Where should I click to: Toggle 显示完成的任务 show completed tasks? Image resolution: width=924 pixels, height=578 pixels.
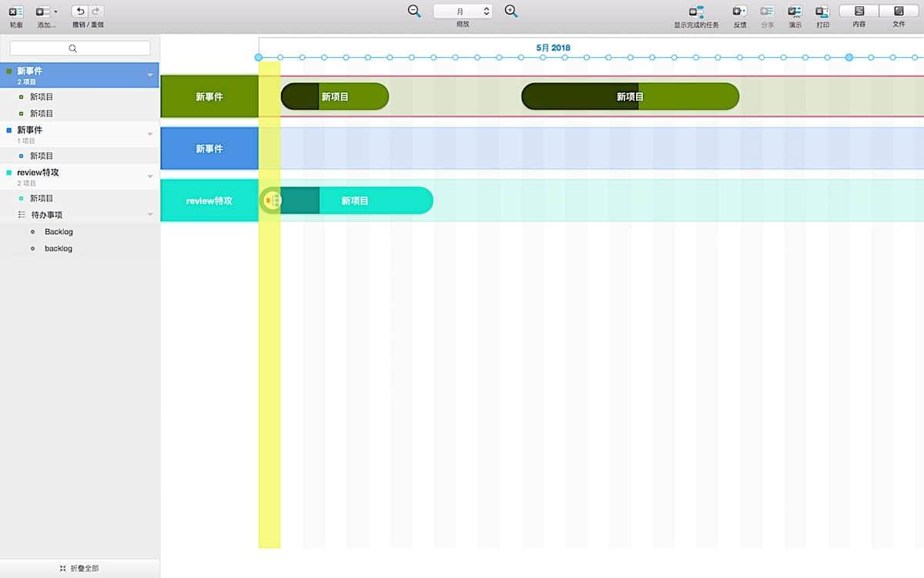[x=696, y=12]
